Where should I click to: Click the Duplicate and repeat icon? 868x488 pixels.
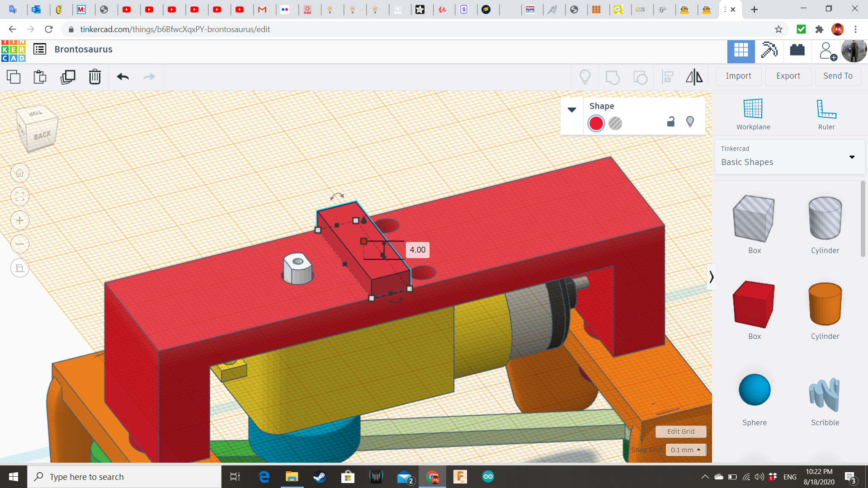click(x=68, y=77)
